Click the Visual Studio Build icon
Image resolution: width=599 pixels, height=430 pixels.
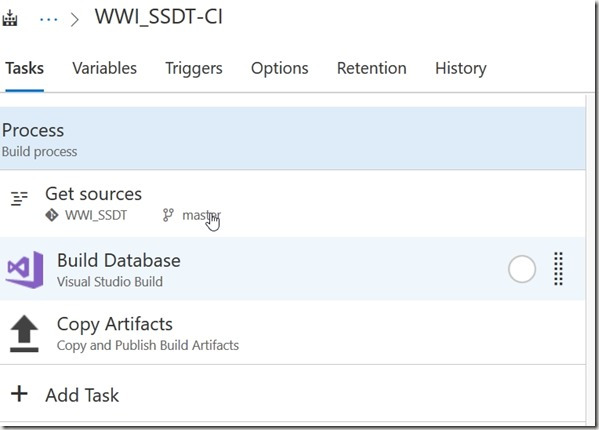tap(25, 270)
